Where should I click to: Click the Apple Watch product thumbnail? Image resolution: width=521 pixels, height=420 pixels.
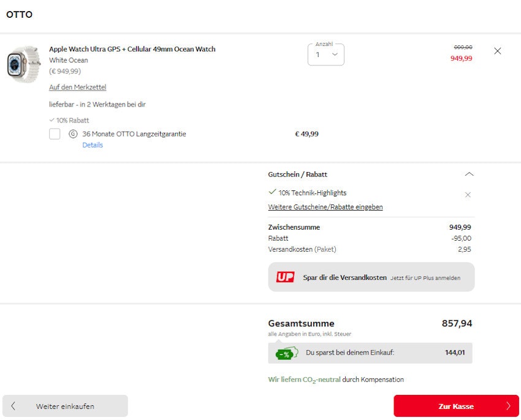click(x=23, y=64)
